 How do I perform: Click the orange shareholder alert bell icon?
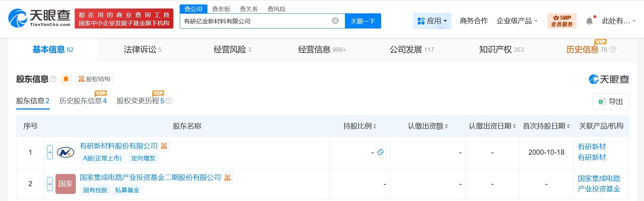coord(66,79)
